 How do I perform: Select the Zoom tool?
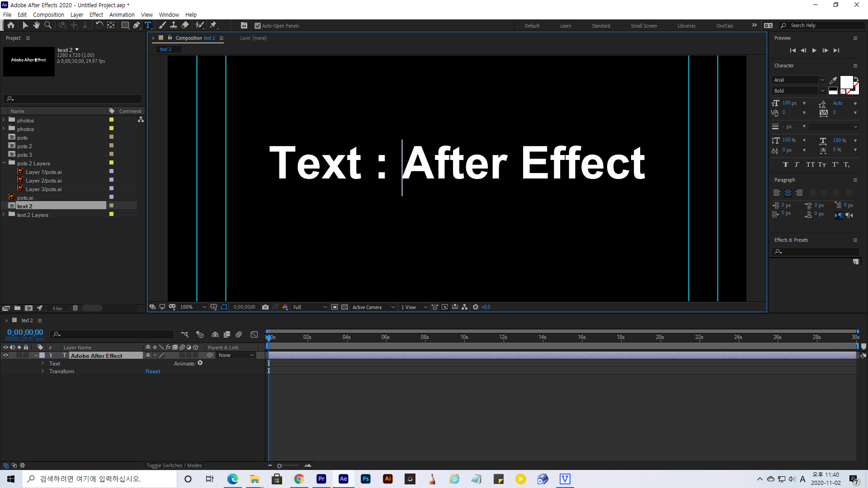point(47,25)
